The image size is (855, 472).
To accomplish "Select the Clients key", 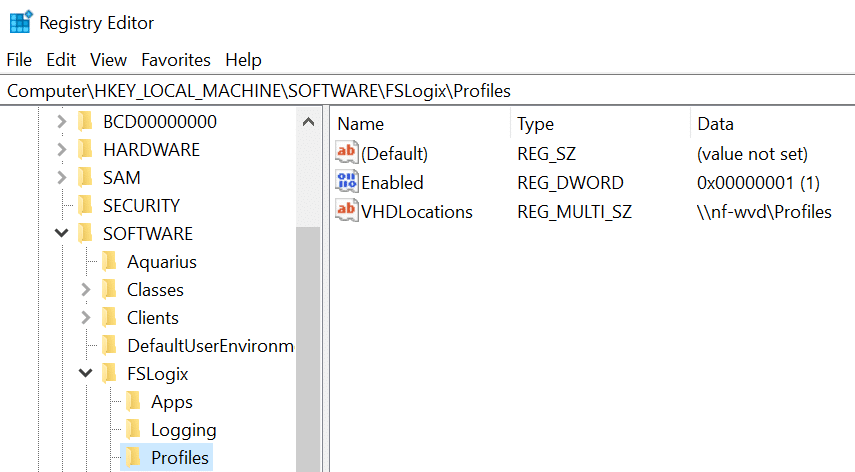I will (153, 318).
